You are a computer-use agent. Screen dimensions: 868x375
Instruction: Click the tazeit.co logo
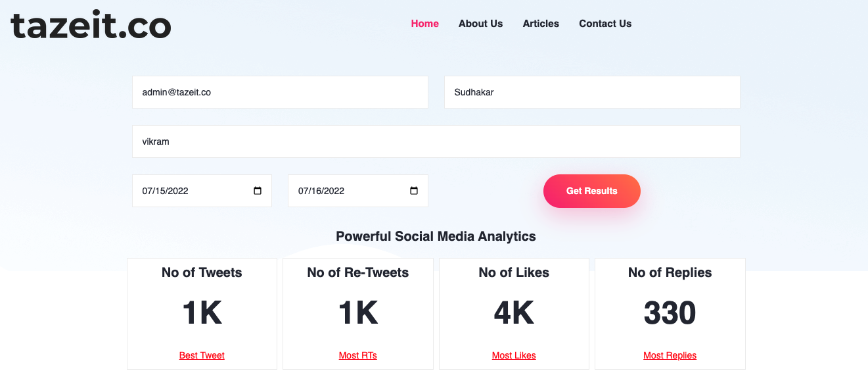click(x=91, y=25)
